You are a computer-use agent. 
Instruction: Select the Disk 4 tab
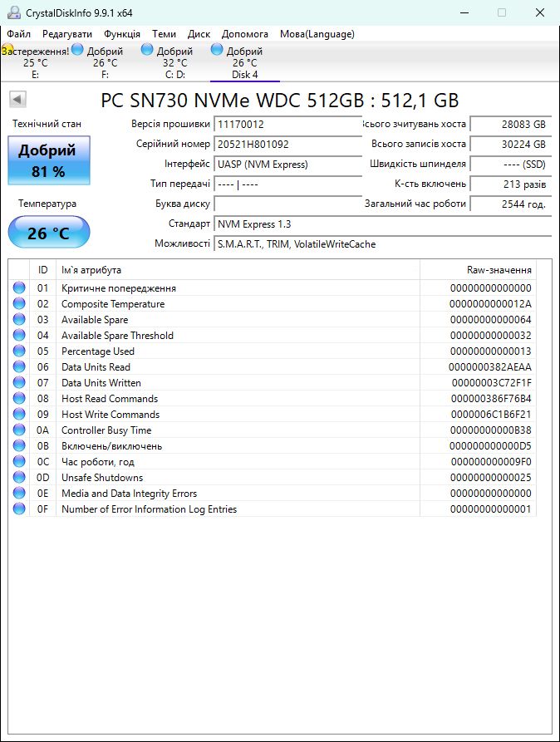pyautogui.click(x=245, y=62)
